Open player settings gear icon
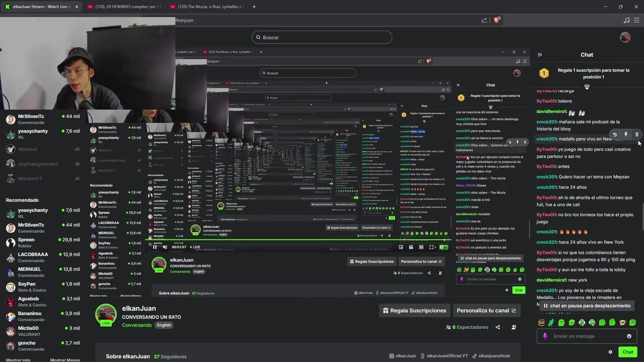The image size is (644, 362). [443, 247]
